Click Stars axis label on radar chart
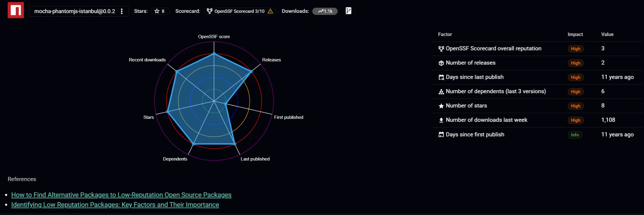 (148, 117)
